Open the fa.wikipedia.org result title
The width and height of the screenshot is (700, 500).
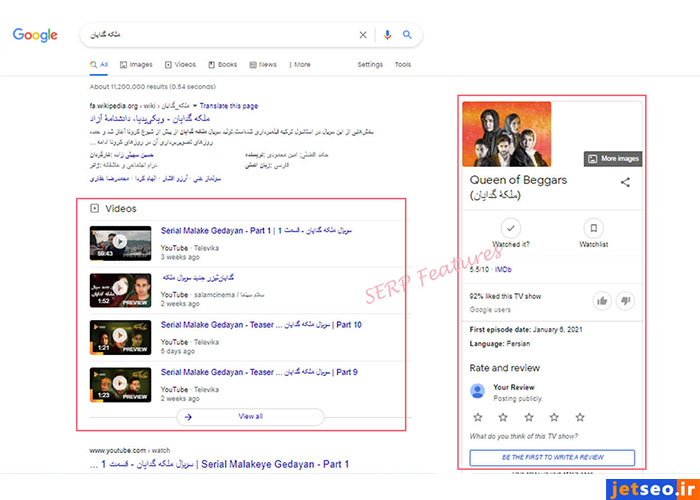(150, 119)
